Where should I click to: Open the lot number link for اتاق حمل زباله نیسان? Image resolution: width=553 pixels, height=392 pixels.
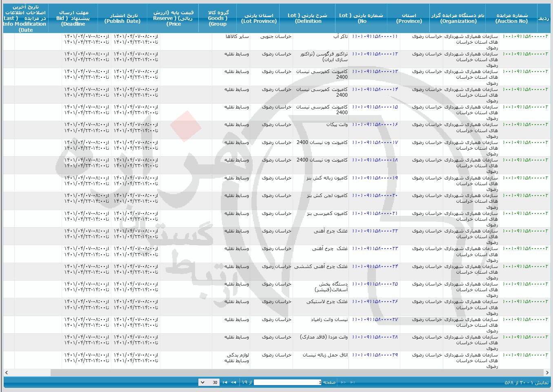(x=375, y=355)
